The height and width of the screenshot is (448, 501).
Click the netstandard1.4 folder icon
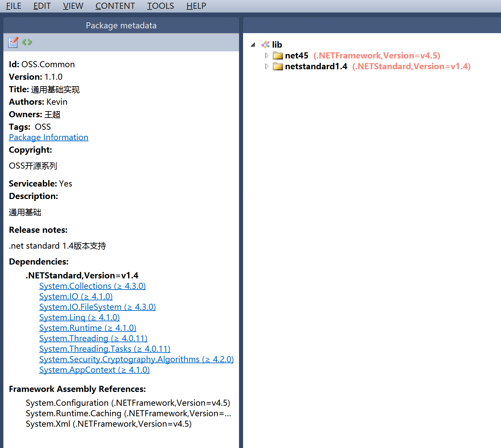[x=278, y=66]
